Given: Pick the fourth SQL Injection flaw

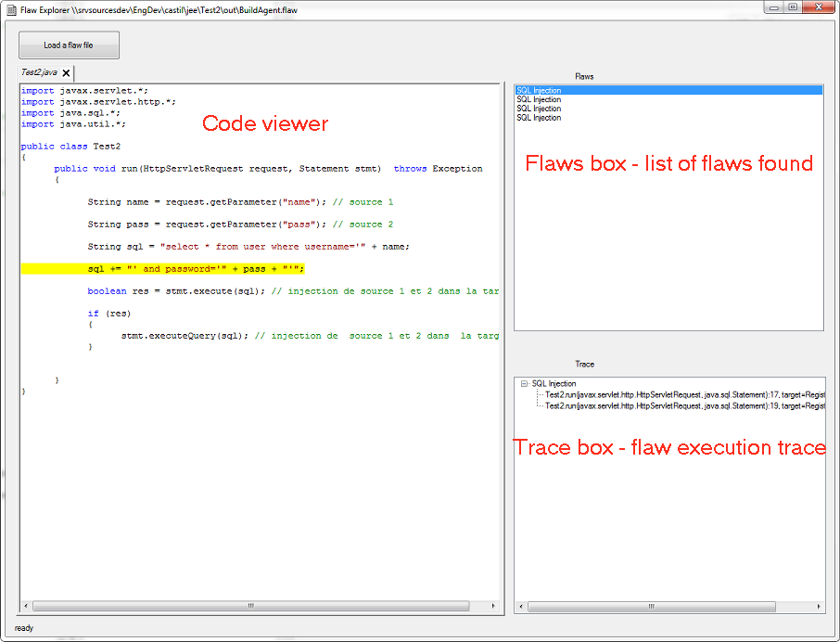Looking at the screenshot, I should (x=539, y=118).
